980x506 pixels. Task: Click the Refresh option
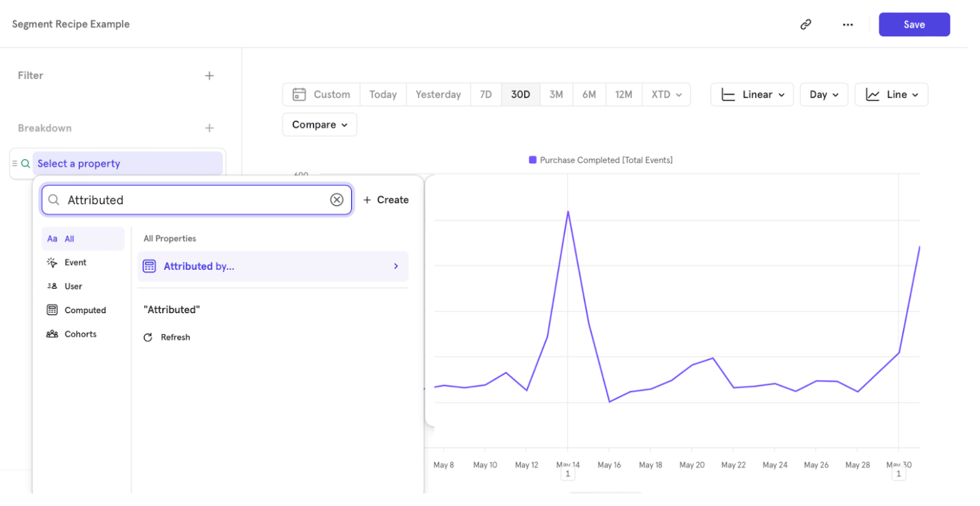pyautogui.click(x=166, y=337)
